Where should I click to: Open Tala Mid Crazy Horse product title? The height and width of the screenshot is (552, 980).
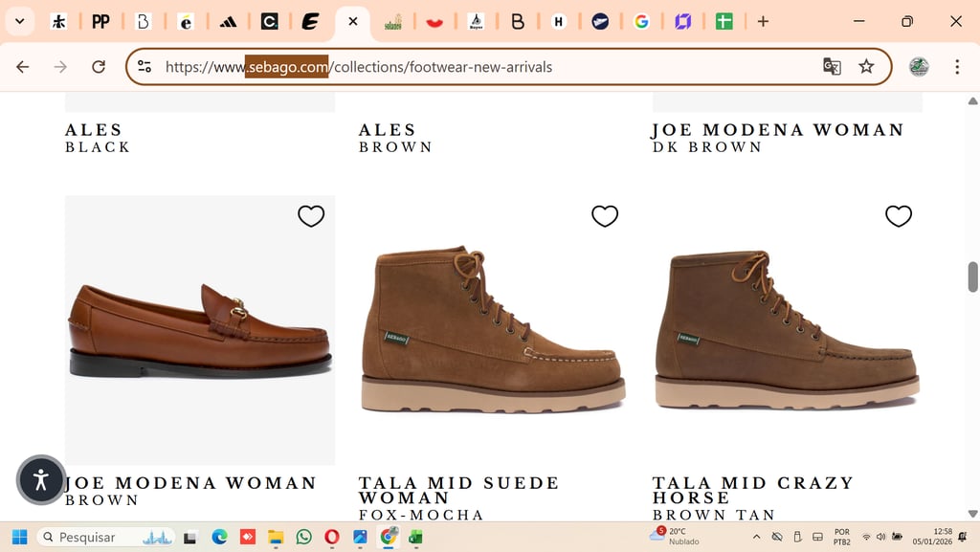click(753, 491)
